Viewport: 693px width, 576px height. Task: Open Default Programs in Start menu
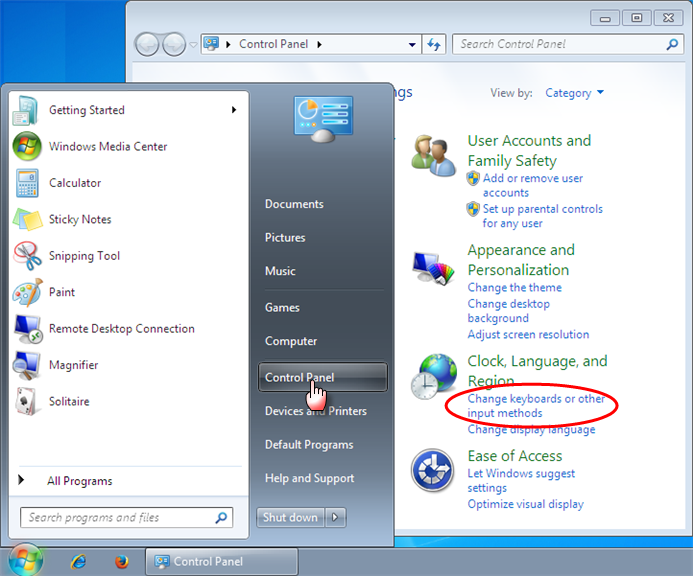[309, 444]
